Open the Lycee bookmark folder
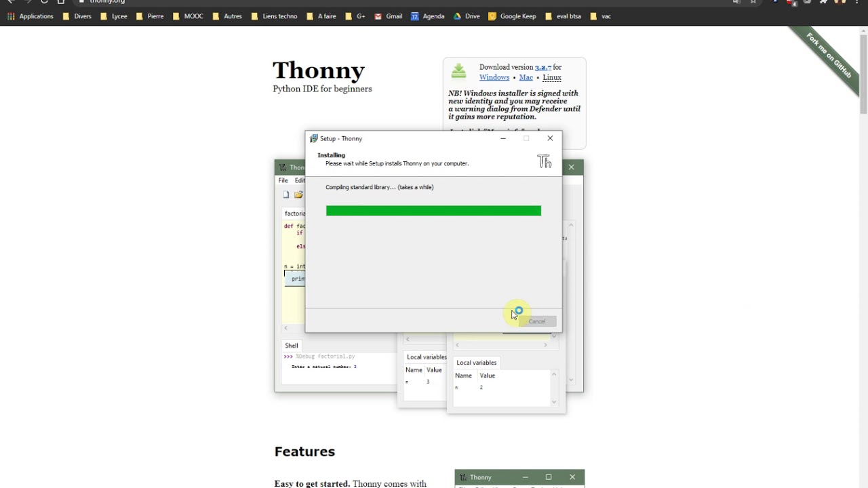The image size is (868, 488). click(113, 16)
